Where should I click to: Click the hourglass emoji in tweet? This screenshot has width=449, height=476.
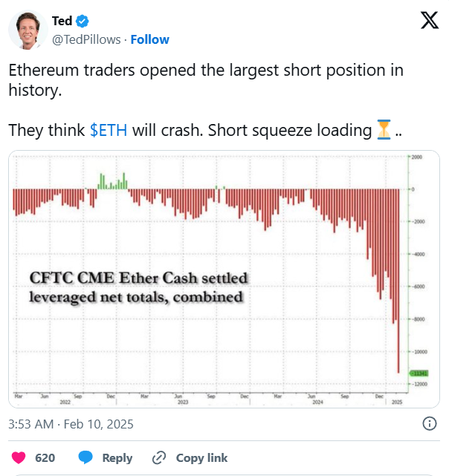click(x=384, y=130)
